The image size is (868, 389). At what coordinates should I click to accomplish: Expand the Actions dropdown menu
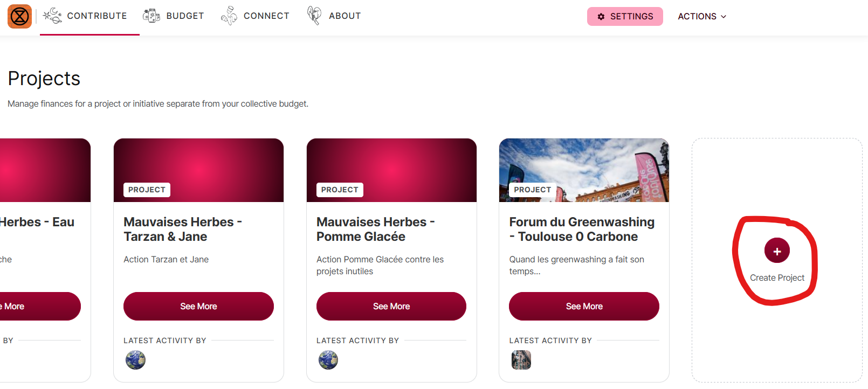click(702, 17)
